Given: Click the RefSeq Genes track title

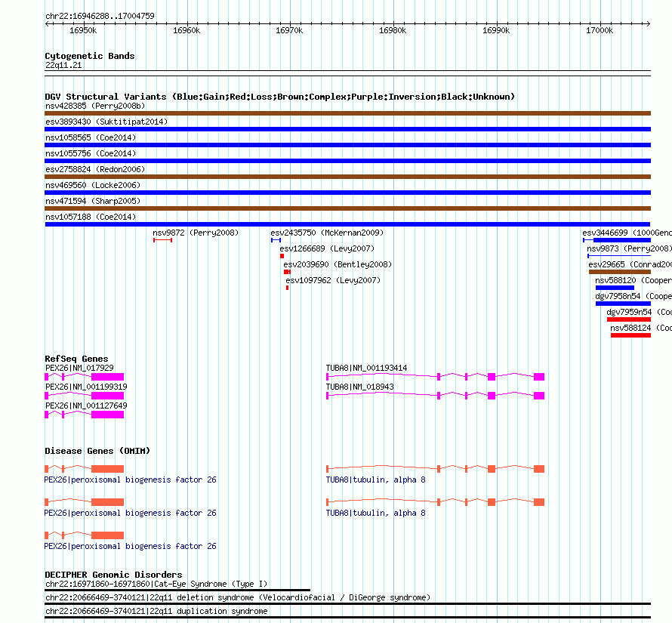Looking at the screenshot, I should [x=77, y=359].
